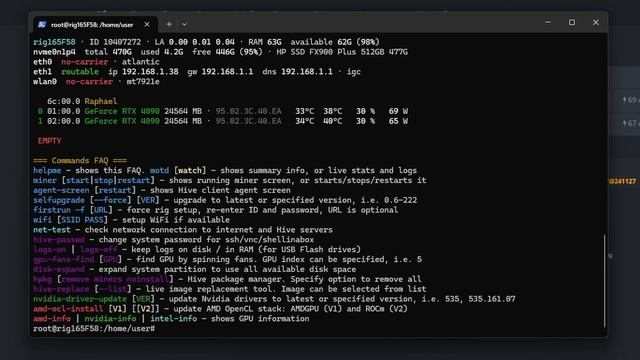Screen dimensions: 640x360
Task: Click the 'hpkg' command name
Action: click(x=42, y=279)
